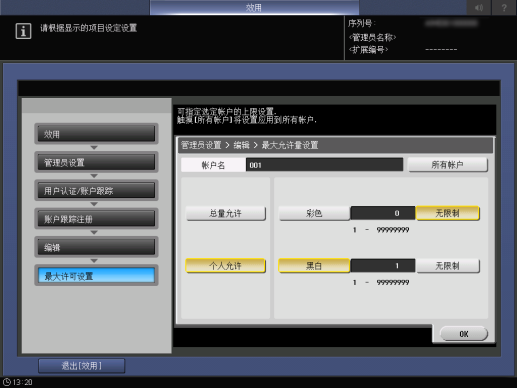The height and width of the screenshot is (388, 517).
Task: Go to 效用 in the left menu
Action: coord(96,134)
